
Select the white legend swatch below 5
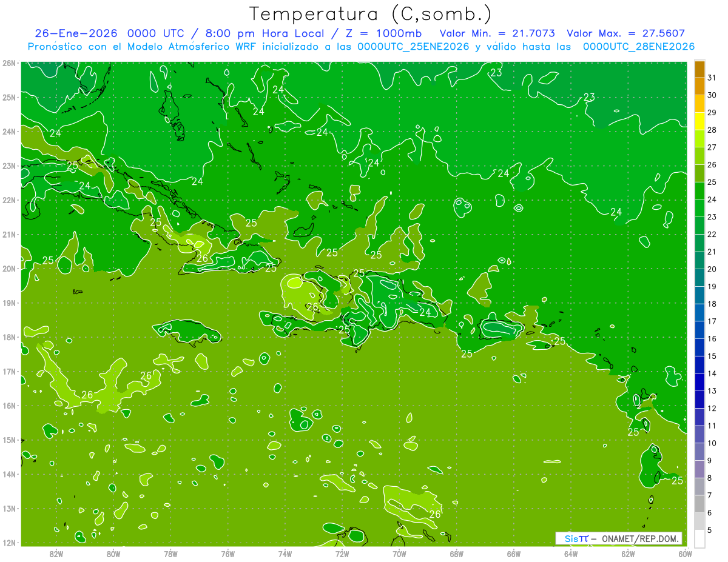click(699, 538)
